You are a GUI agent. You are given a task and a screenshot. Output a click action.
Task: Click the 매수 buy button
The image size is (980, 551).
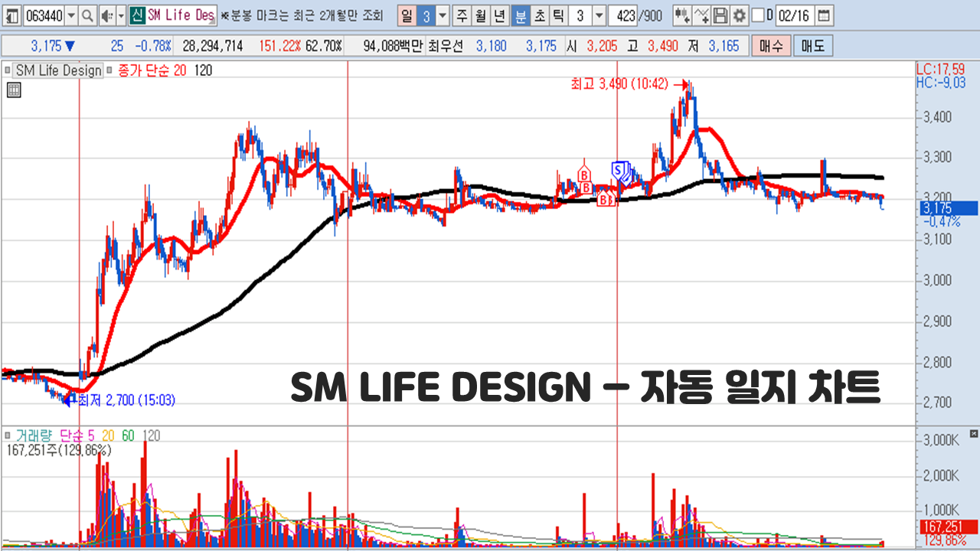[771, 46]
